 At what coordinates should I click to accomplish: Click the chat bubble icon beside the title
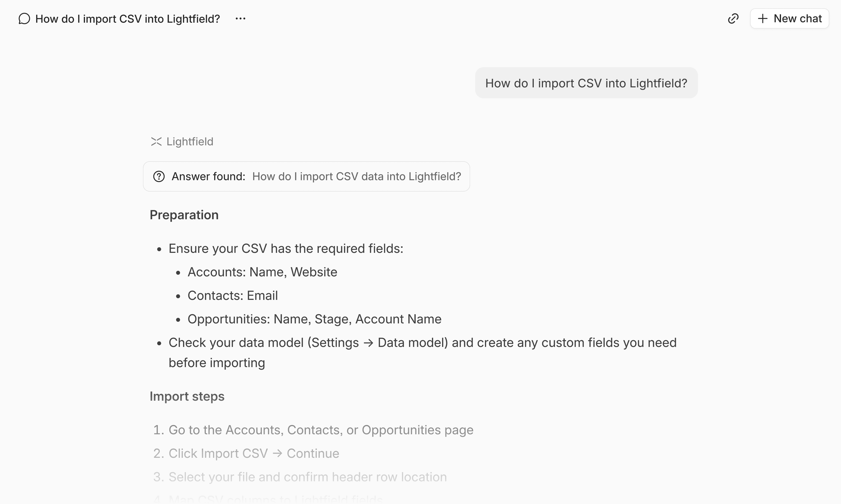point(24,19)
